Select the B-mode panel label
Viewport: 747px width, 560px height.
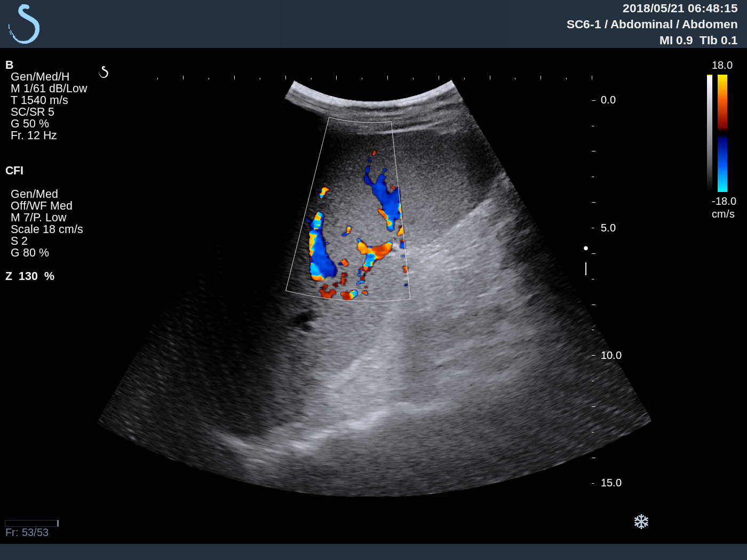(9, 65)
